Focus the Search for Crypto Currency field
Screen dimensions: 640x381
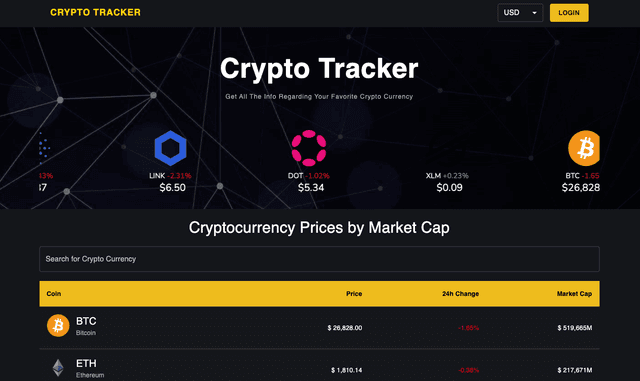point(319,259)
